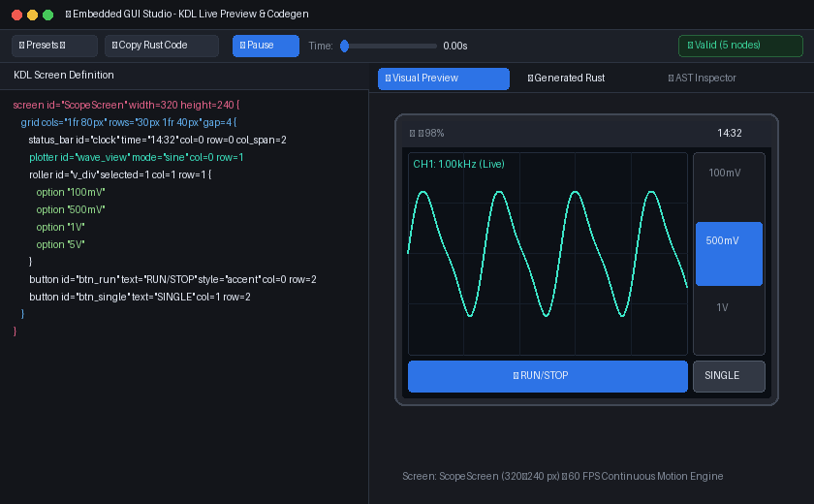The image size is (814, 504).
Task: Click the option '500mV' code line
Action: click(71, 209)
